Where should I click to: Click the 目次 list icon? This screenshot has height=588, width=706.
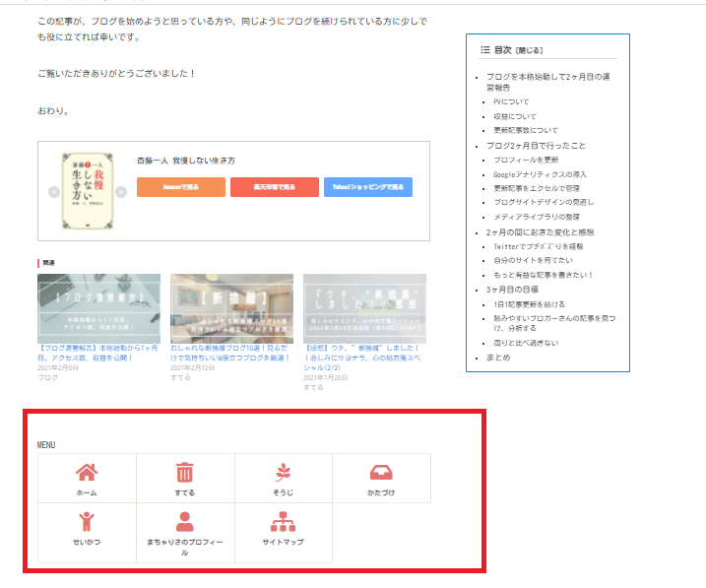pos(484,50)
